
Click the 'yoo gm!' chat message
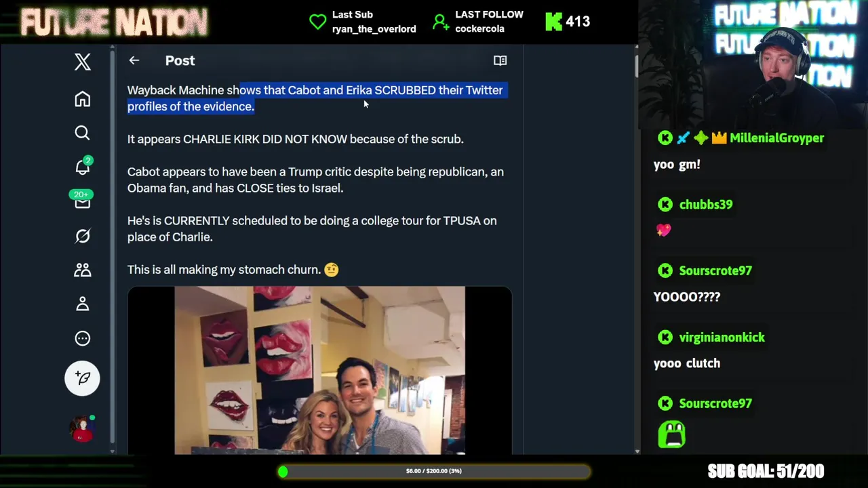point(677,165)
